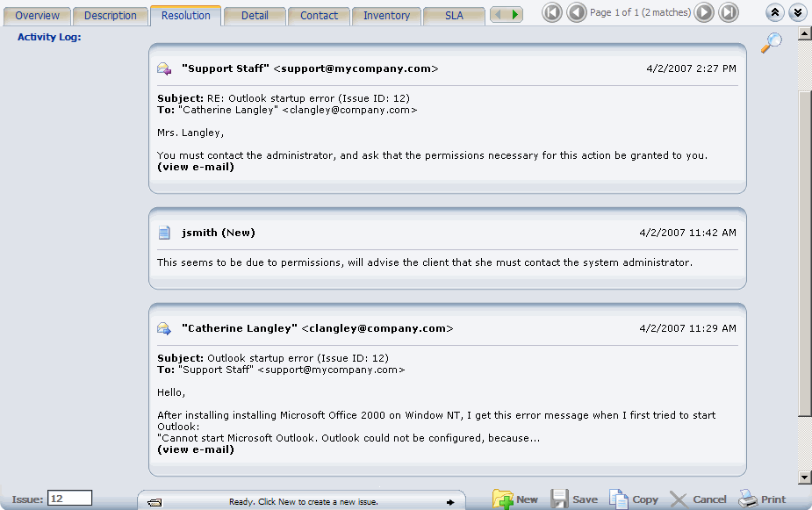Screen dimensions: 812x510
Task: Click the vertical scrollbar thumb
Action: click(x=804, y=254)
